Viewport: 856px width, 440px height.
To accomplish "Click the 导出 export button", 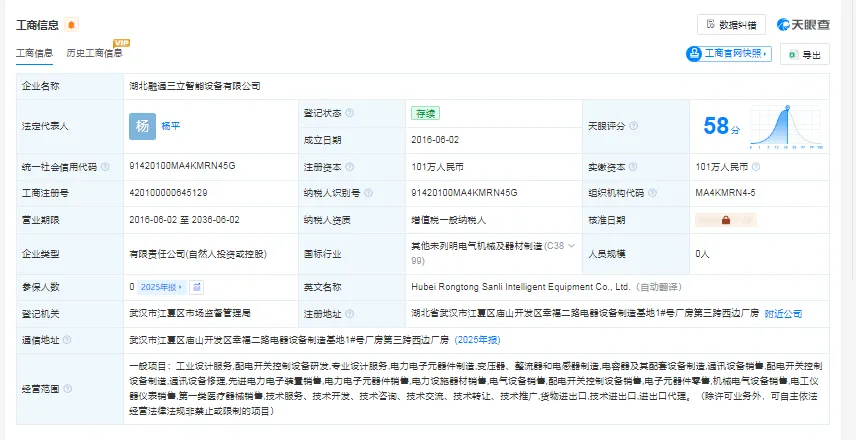I will 805,54.
